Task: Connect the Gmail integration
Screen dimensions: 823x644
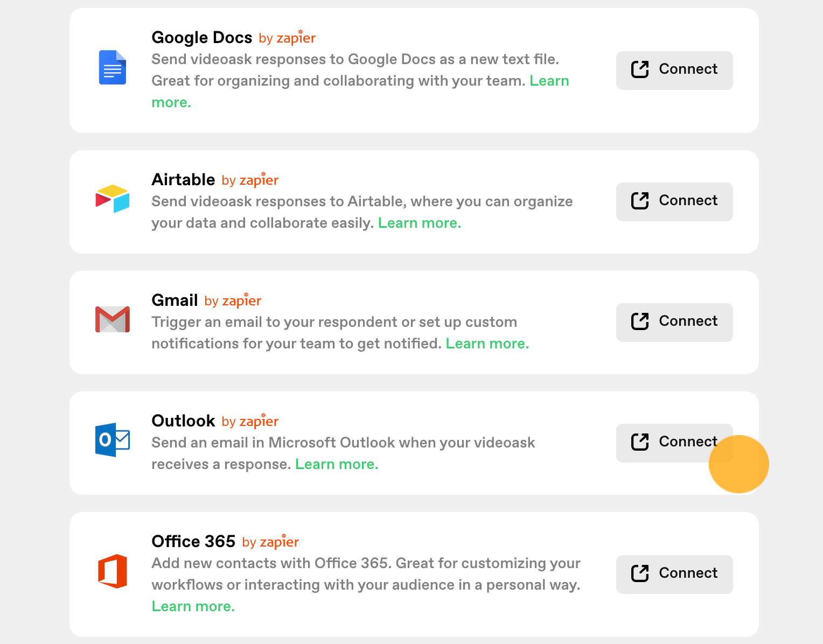Action: pos(674,322)
